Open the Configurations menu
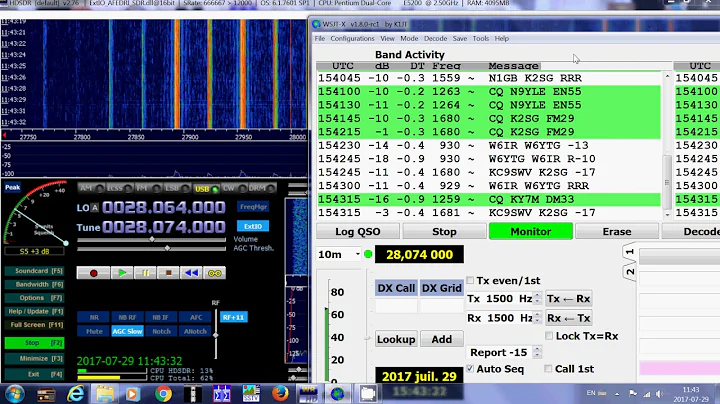 [x=352, y=39]
